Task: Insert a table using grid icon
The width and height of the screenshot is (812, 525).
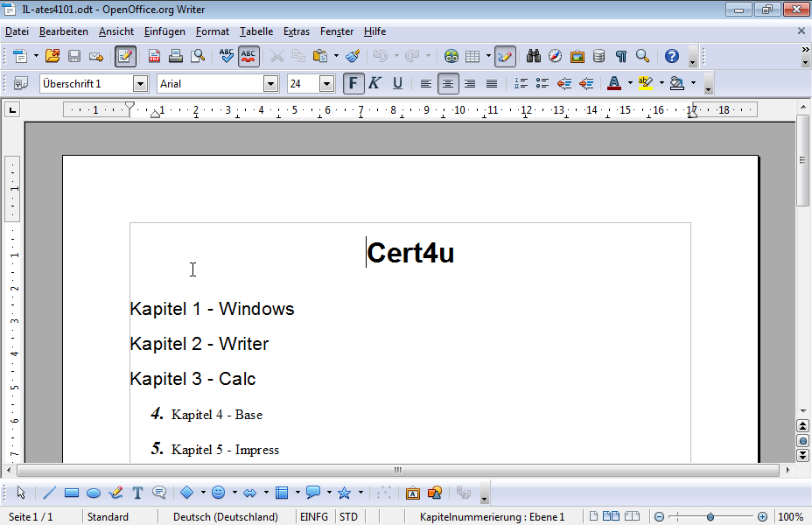Action: click(472, 56)
